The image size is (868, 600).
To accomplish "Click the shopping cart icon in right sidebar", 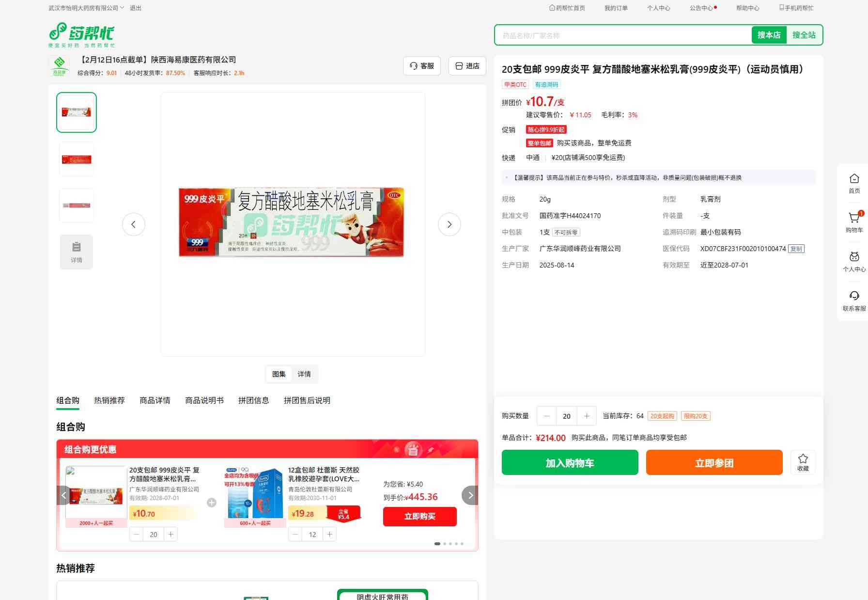I will pos(854,219).
